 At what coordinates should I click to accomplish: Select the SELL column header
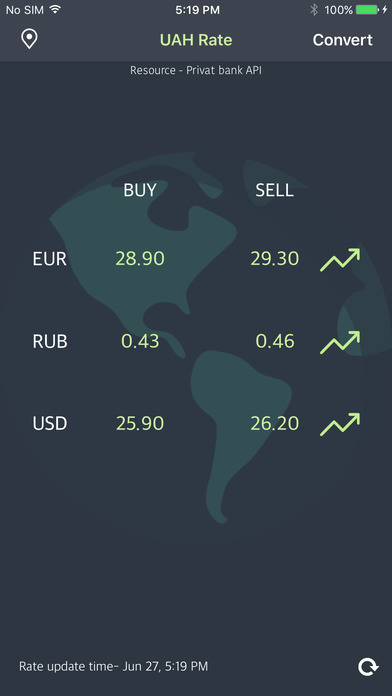coord(274,190)
